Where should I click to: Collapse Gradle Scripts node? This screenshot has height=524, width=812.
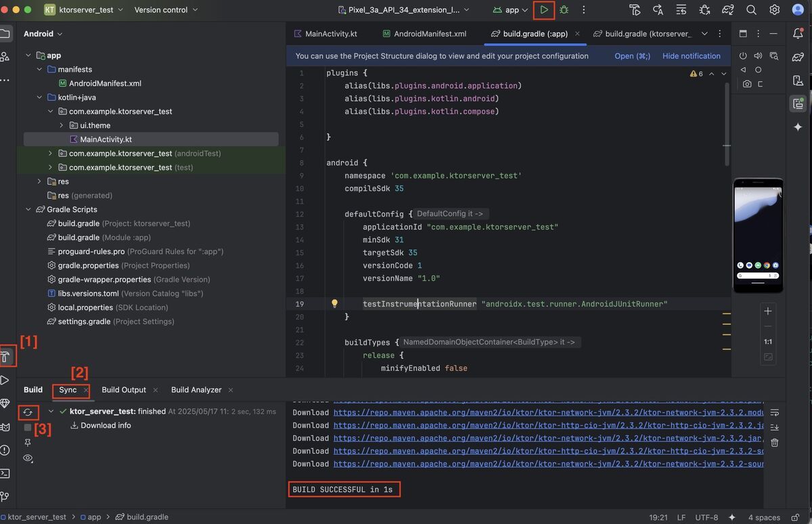[28, 209]
